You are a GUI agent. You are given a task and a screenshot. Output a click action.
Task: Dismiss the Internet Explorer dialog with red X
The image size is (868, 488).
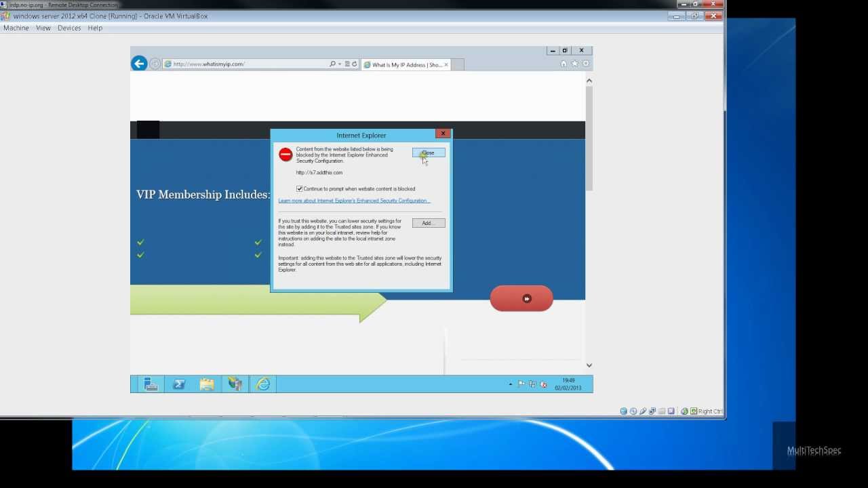coord(443,134)
